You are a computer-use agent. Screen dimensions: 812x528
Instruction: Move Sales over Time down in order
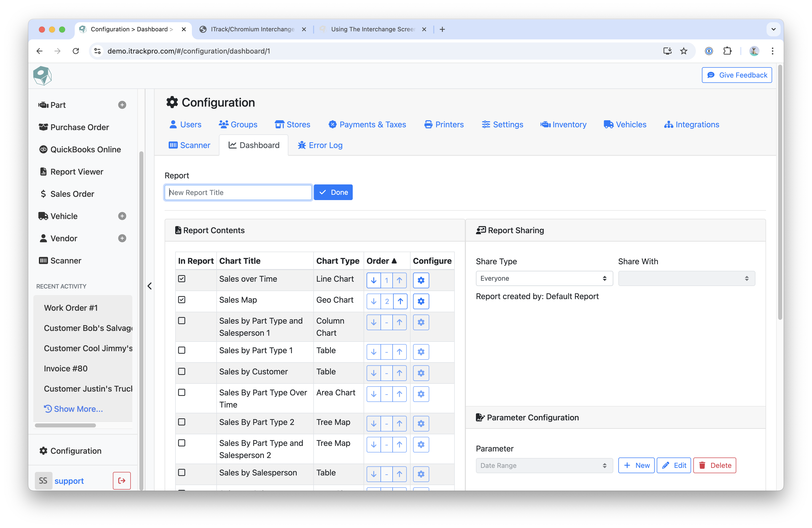pyautogui.click(x=374, y=280)
